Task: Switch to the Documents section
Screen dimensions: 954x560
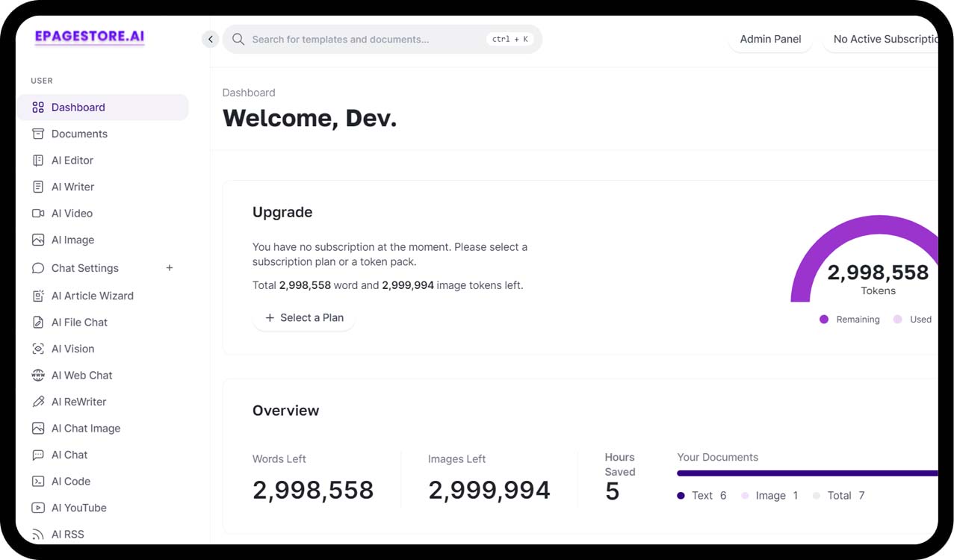Action: point(79,134)
